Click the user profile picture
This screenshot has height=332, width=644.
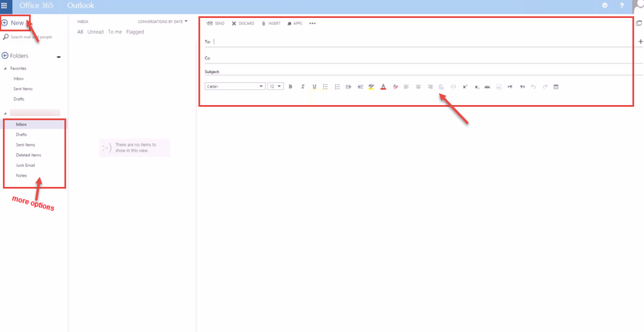[x=639, y=6]
